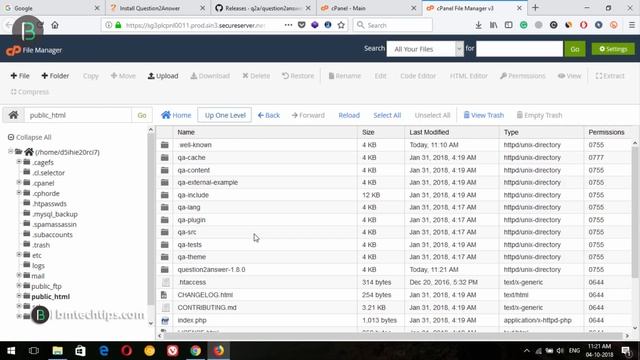Create a new file with + File
This screenshot has height=360, width=640.
(20, 76)
